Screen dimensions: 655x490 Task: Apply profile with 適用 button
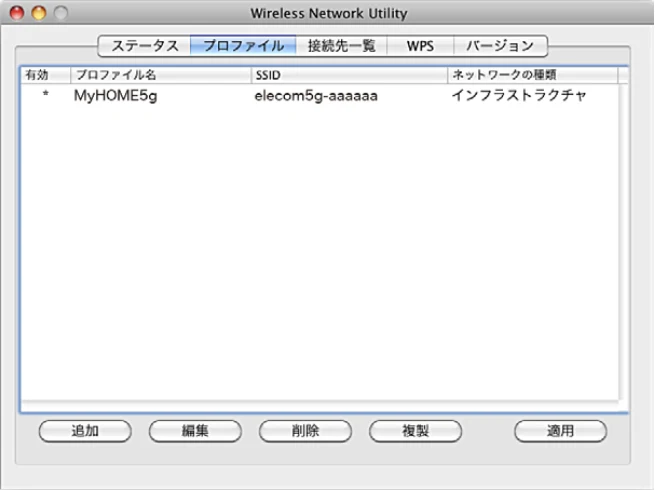(x=560, y=431)
